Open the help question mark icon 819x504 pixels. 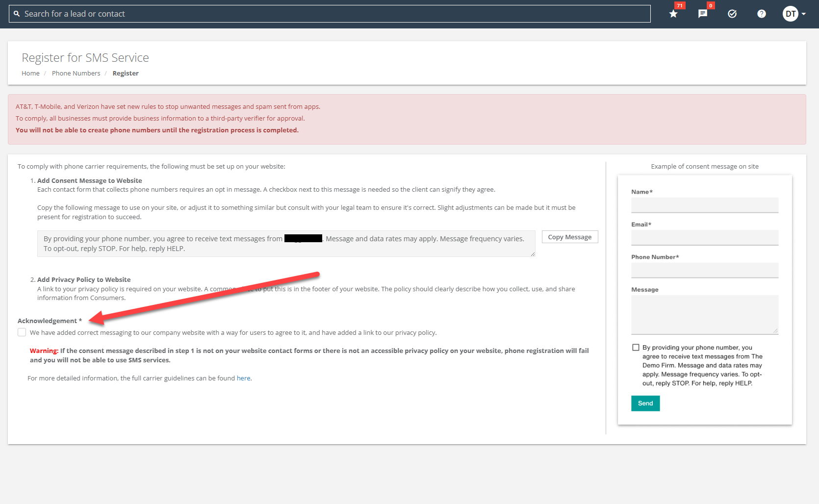(x=761, y=14)
